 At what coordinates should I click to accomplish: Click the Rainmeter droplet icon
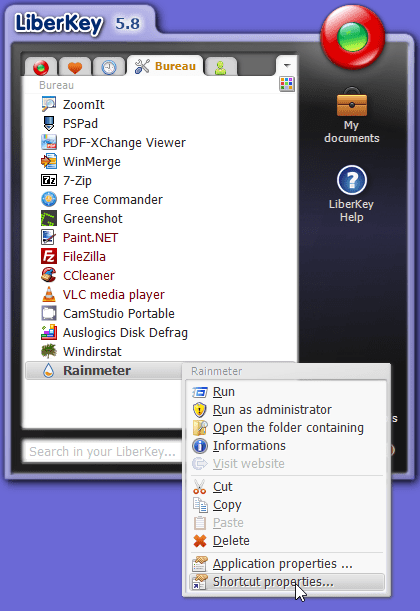pos(48,371)
